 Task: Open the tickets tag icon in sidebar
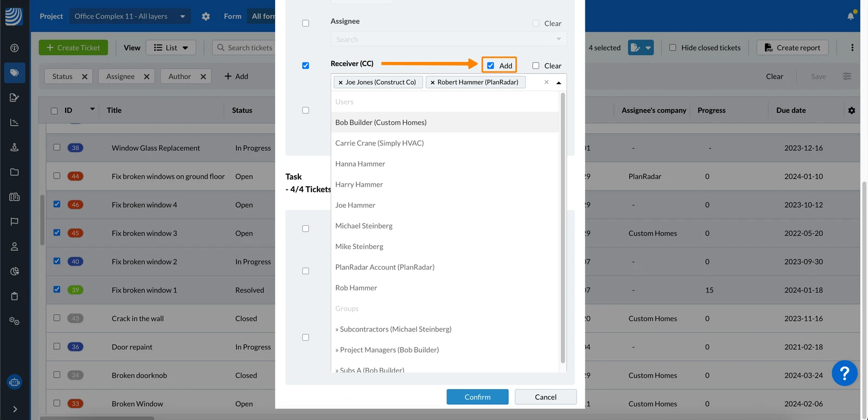click(15, 73)
